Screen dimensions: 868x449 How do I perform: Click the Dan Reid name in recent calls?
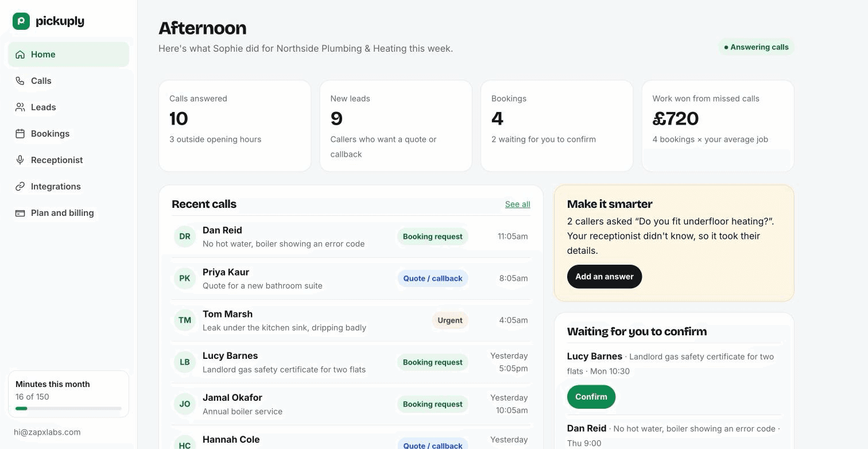(222, 230)
